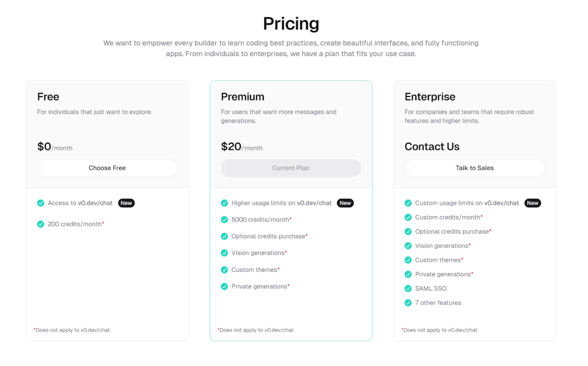Click the Enterprise Contact Us heading
588x366 pixels.
click(432, 146)
